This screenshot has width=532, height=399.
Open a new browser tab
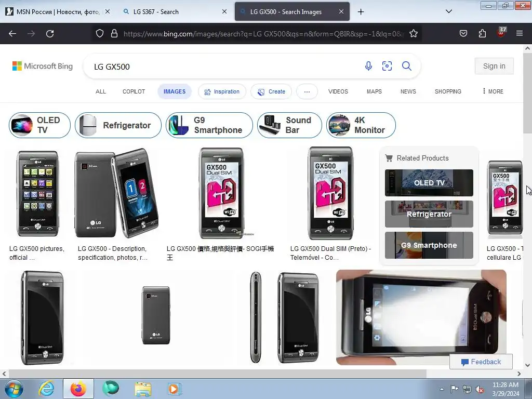[361, 12]
